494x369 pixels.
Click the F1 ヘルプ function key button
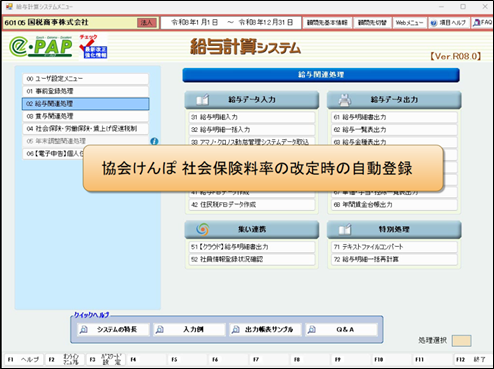(x=24, y=359)
